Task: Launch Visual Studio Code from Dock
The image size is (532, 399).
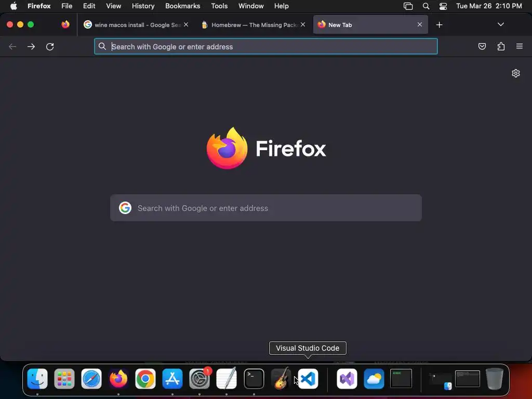Action: (x=308, y=379)
